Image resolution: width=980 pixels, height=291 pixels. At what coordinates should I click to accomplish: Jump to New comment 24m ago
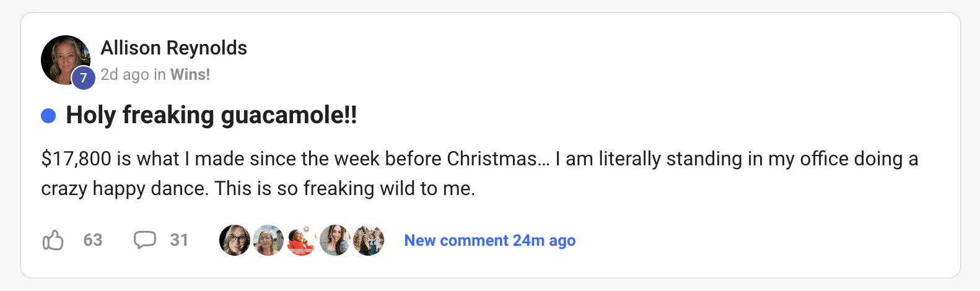489,240
